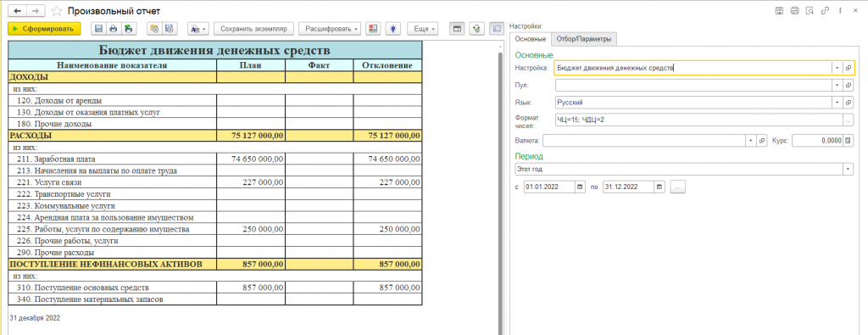The width and height of the screenshot is (868, 335).
Task: Open calendar for start date 01.01.2022
Action: [580, 187]
